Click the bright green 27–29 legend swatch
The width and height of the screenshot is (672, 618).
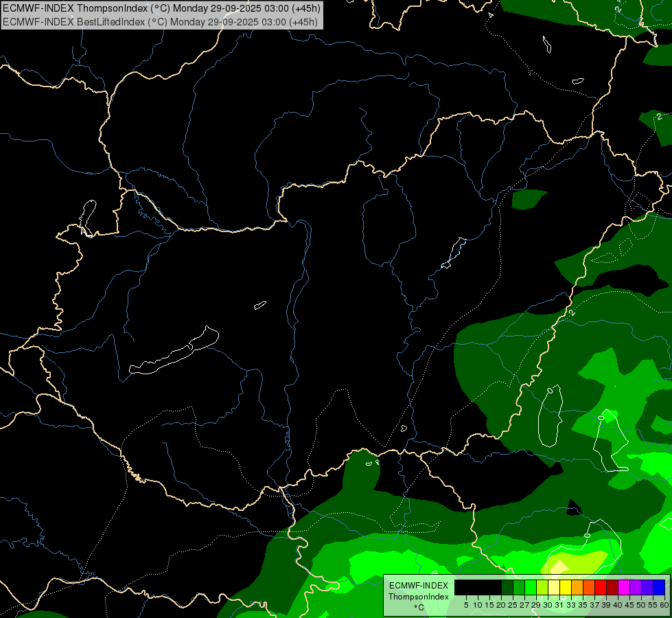tap(531, 587)
